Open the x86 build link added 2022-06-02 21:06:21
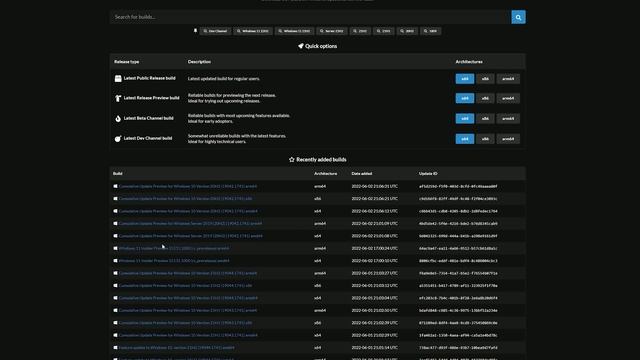Screen dimensions: 640x360 pos(185,199)
